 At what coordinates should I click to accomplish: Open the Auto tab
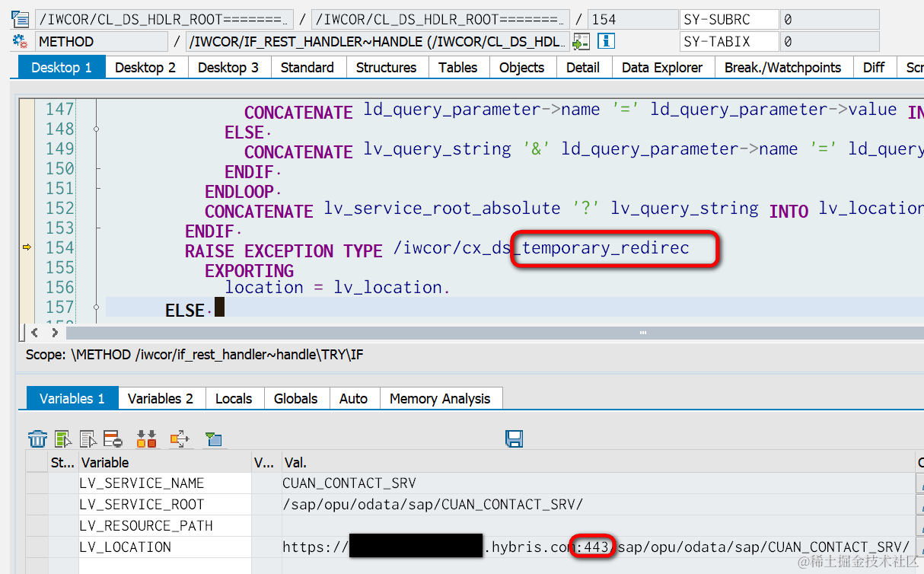353,398
